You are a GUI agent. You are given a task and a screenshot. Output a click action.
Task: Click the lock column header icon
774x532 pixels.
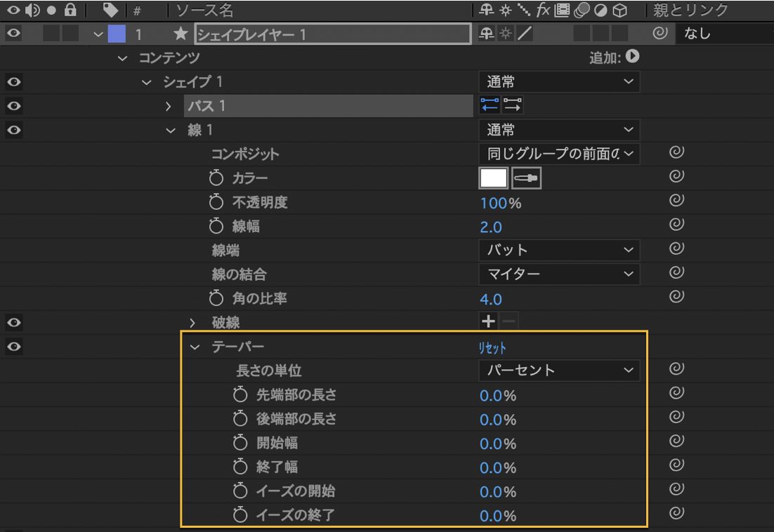(71, 11)
